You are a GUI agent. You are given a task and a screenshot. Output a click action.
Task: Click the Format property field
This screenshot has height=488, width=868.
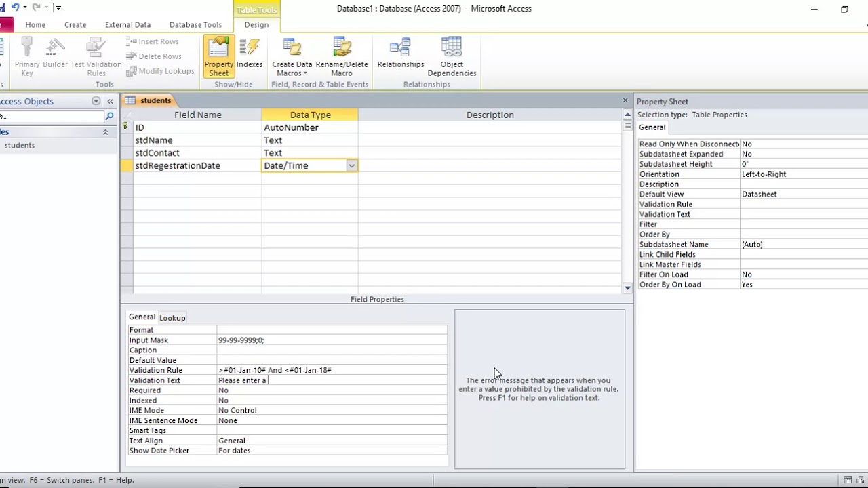332,330
